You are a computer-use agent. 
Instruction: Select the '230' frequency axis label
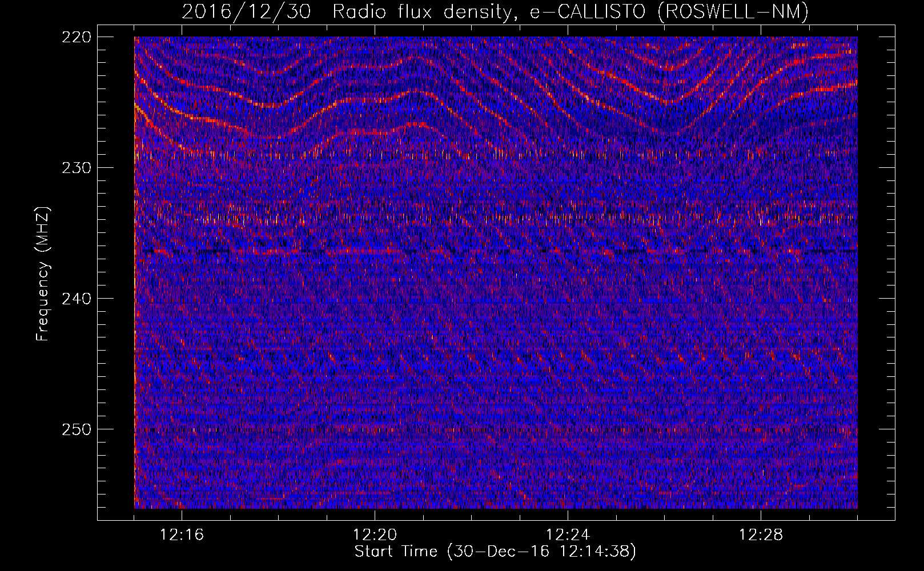pos(76,168)
